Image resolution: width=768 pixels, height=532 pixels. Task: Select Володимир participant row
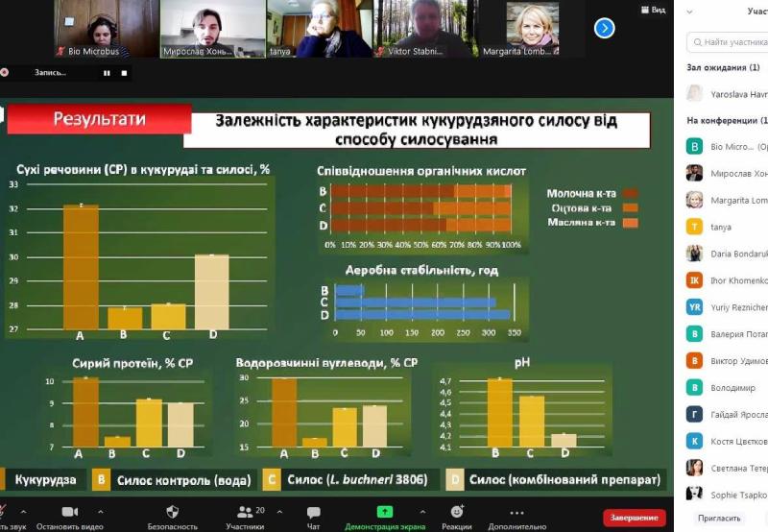point(727,388)
